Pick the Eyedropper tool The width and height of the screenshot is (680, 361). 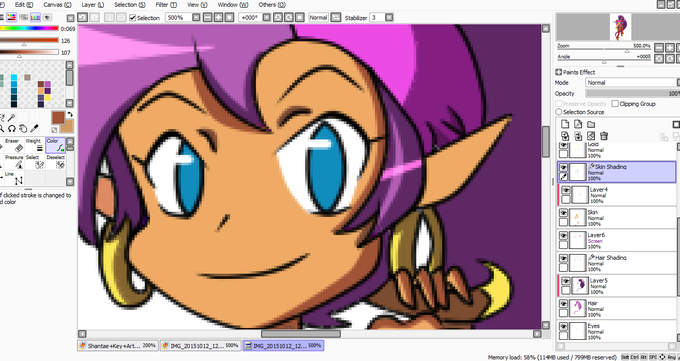click(35, 128)
